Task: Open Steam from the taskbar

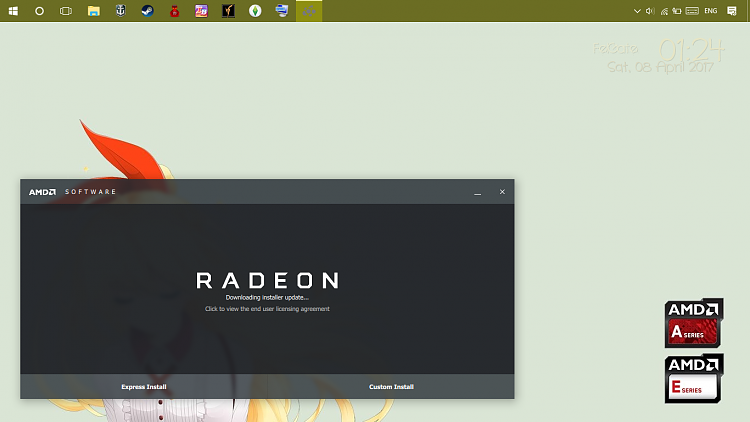Action: point(147,11)
